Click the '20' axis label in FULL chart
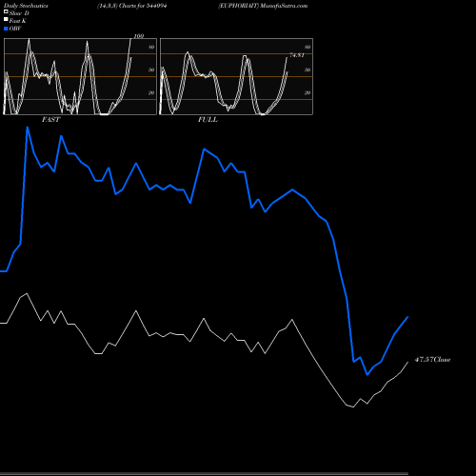 307,92
